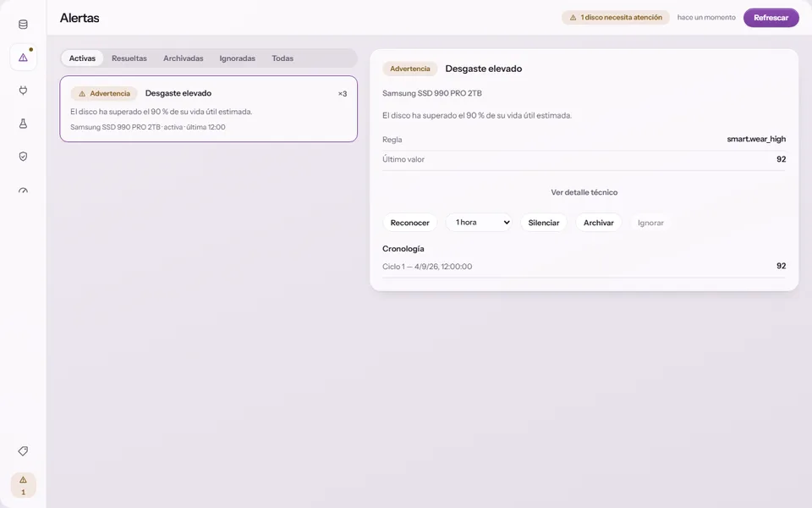Click the Refrescar button
The height and width of the screenshot is (508, 812).
click(771, 18)
